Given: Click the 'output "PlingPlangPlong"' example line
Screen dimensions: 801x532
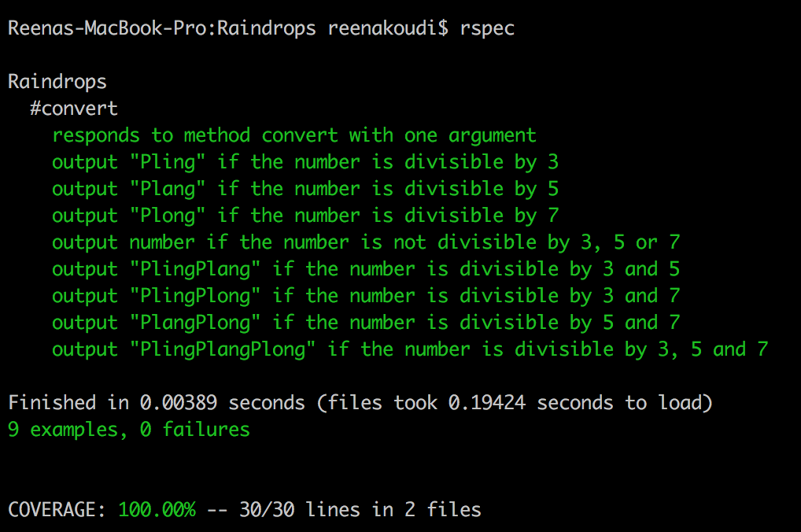Looking at the screenshot, I should coord(410,349).
